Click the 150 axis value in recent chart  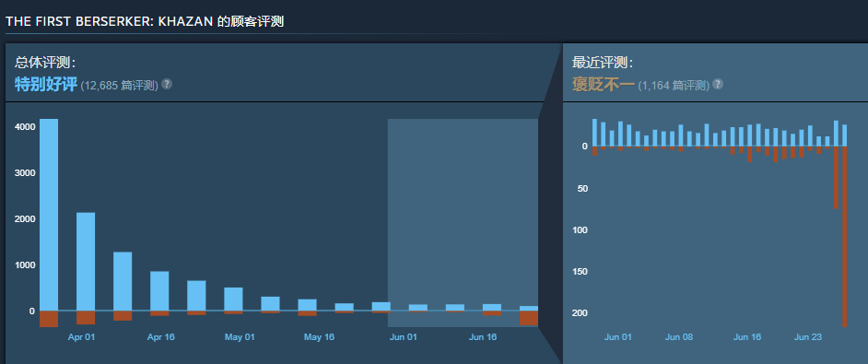click(x=581, y=272)
